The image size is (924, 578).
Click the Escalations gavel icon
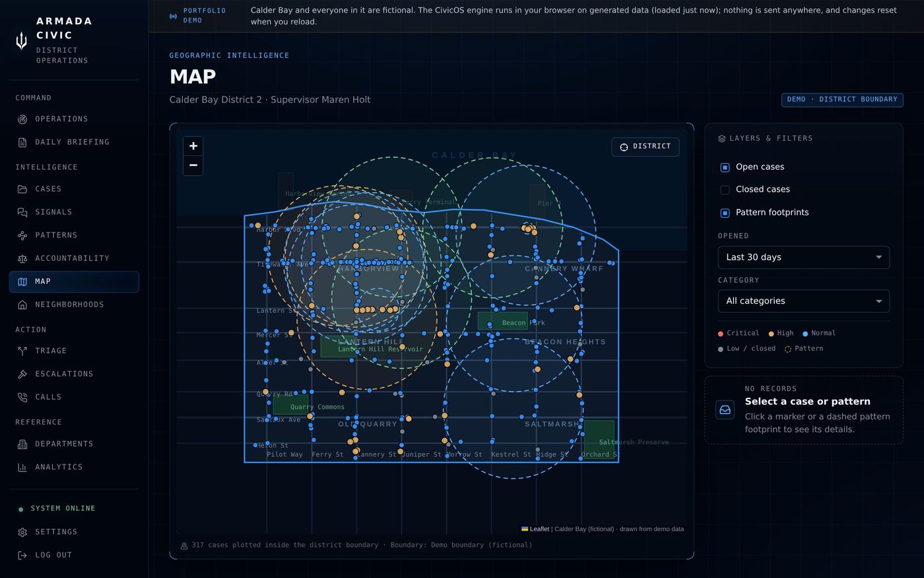click(22, 374)
